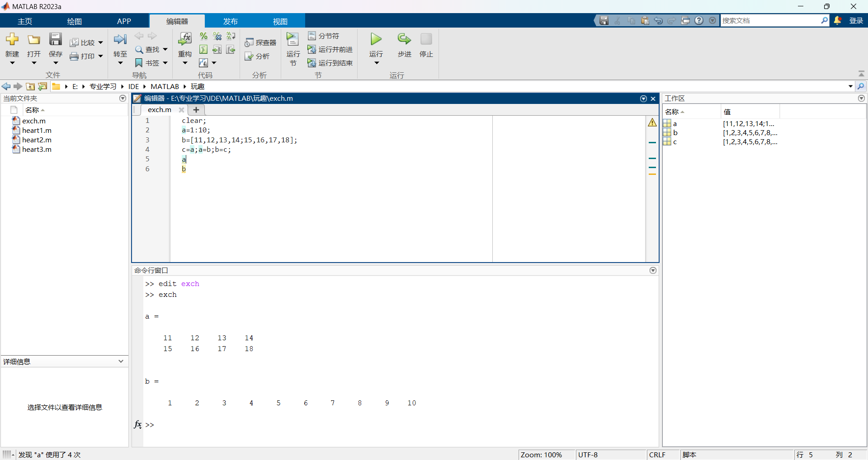Expand the 转至 dropdown arrow
This screenshot has width=868, height=460.
(x=120, y=63)
